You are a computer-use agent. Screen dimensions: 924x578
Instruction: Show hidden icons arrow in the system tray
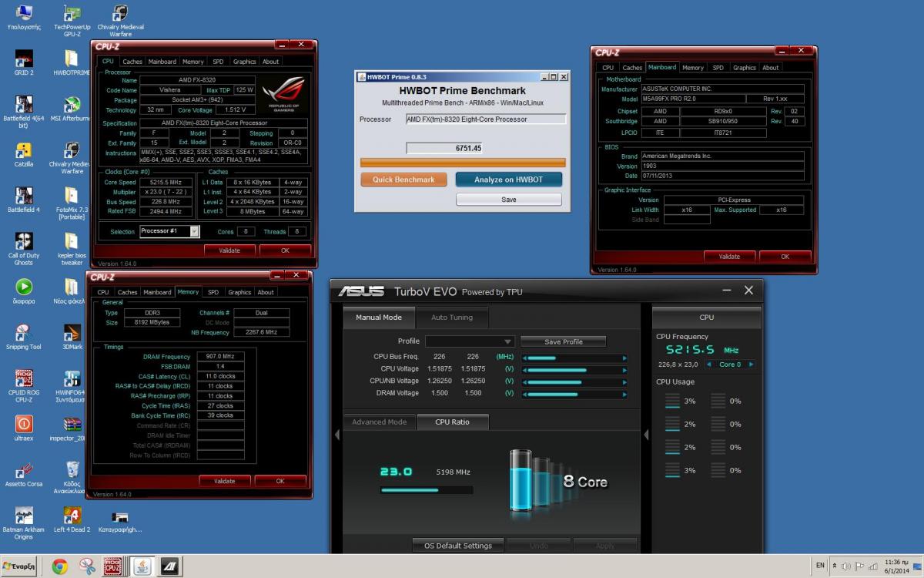(834, 566)
